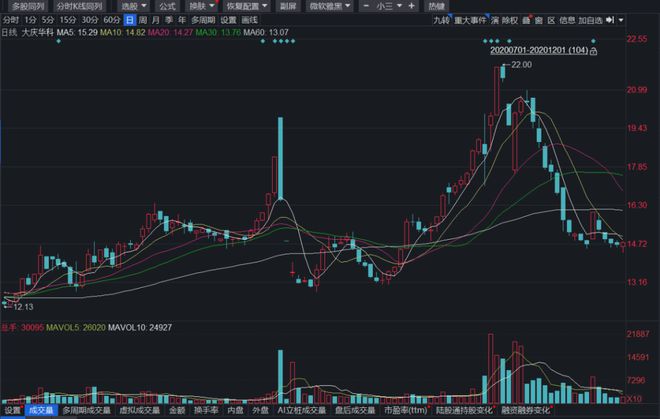The height and width of the screenshot is (419, 660).
Task: Select the 盘后成交量 indicator tab
Action: (355, 410)
